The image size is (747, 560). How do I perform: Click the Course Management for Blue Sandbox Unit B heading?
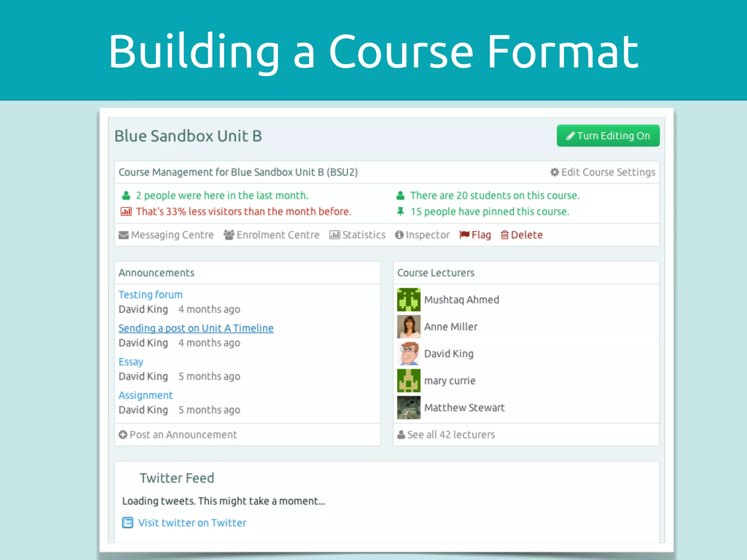click(x=238, y=172)
